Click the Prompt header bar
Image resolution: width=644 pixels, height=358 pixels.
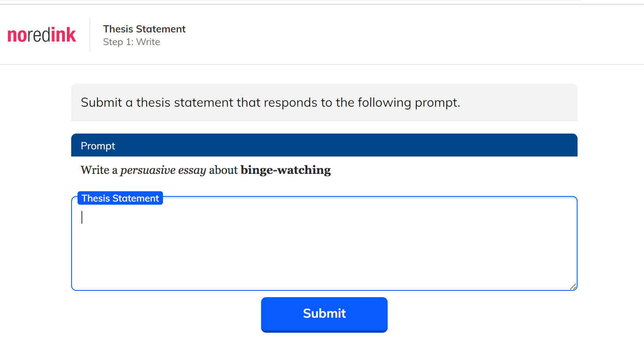(324, 145)
